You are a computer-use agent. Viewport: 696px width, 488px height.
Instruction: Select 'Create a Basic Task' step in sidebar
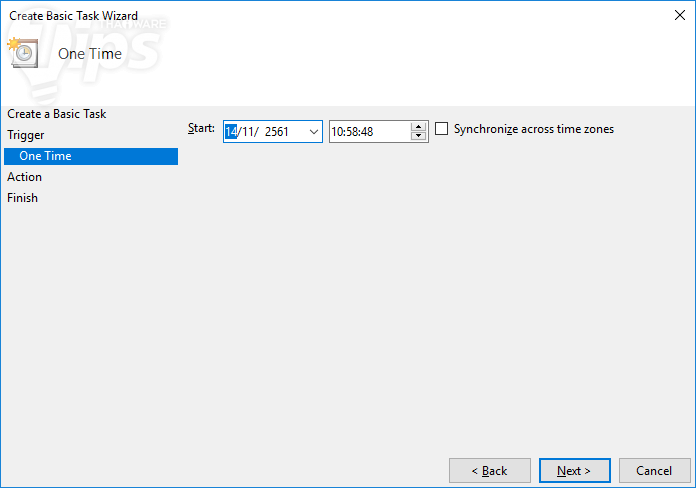[56, 114]
